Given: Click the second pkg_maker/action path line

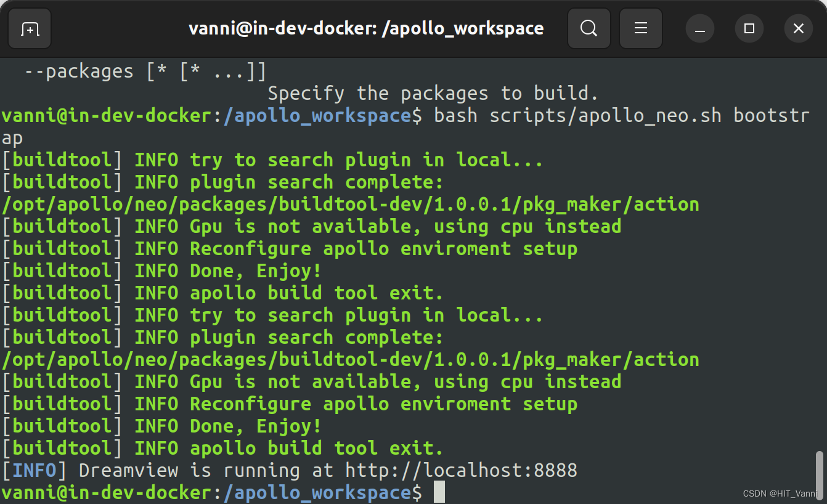Looking at the screenshot, I should tap(351, 360).
